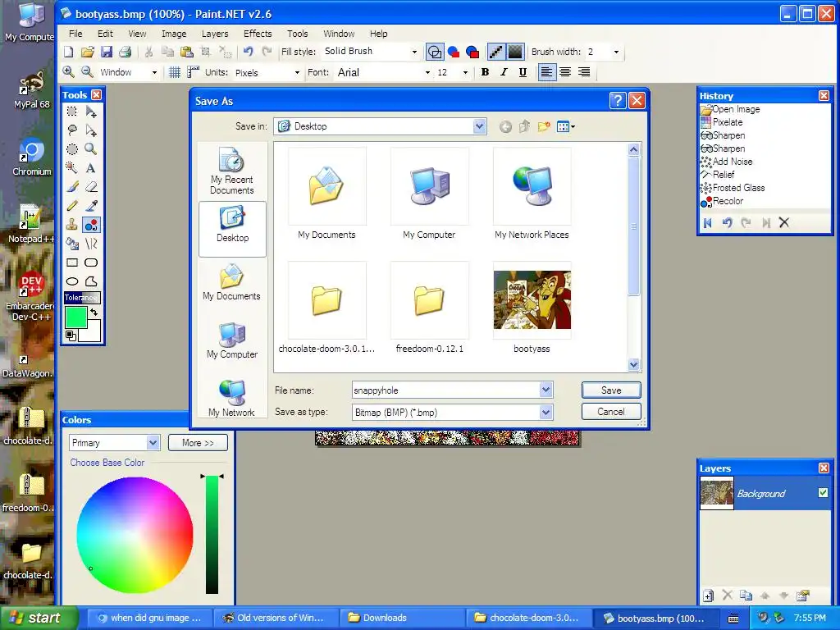Select the Line tool
Screen dimensions: 840x630
coord(91,244)
